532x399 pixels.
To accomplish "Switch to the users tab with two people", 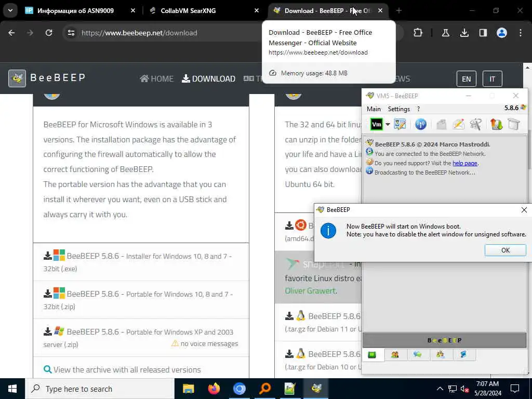I will [x=395, y=354].
